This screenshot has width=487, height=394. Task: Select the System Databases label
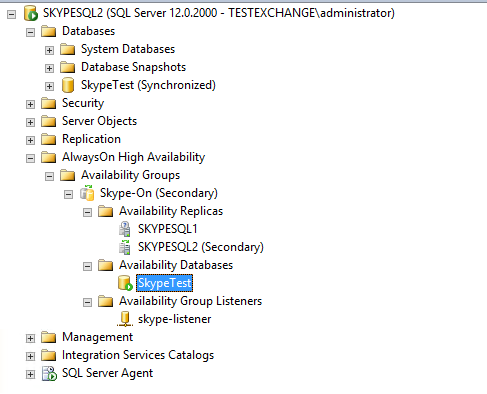[x=128, y=49]
